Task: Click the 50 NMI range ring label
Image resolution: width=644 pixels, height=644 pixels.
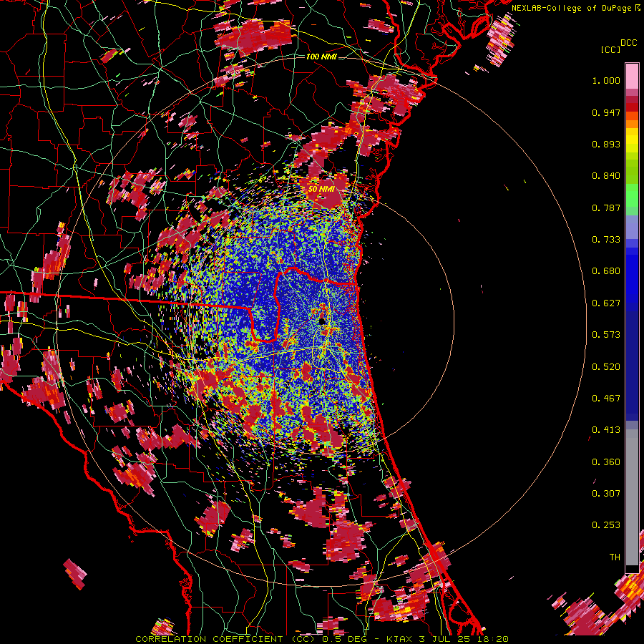Action: click(x=321, y=190)
